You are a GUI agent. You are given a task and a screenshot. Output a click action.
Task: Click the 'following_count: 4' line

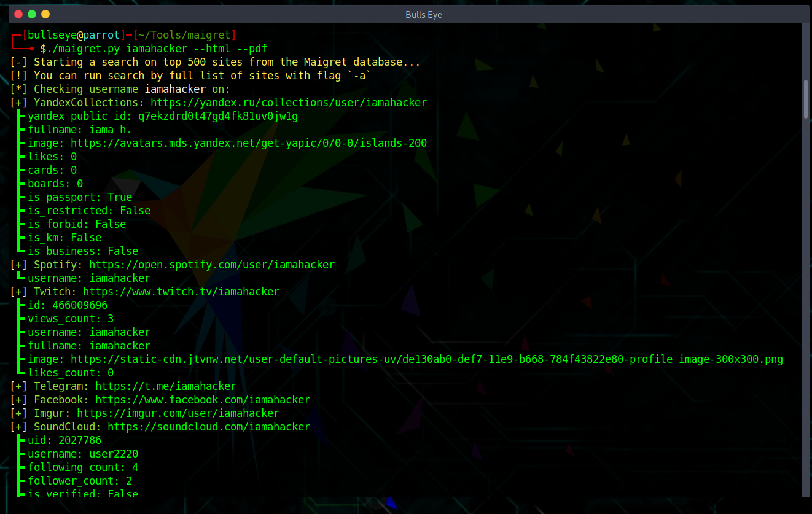point(83,467)
